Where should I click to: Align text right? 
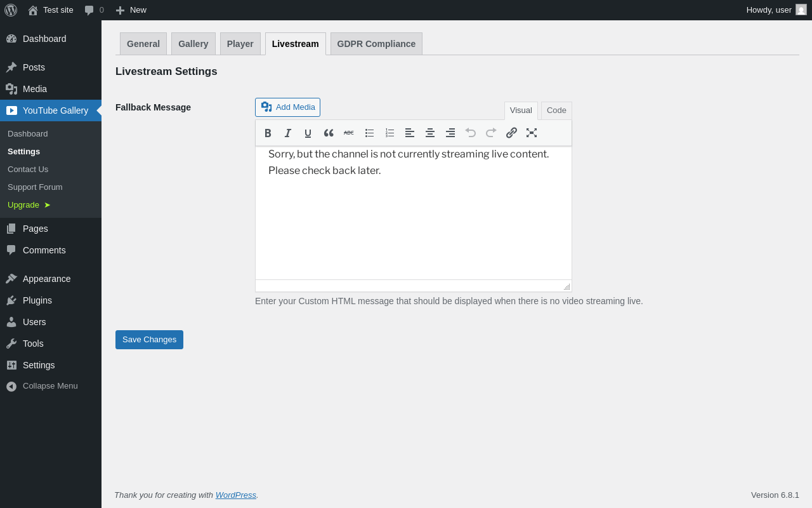[450, 133]
